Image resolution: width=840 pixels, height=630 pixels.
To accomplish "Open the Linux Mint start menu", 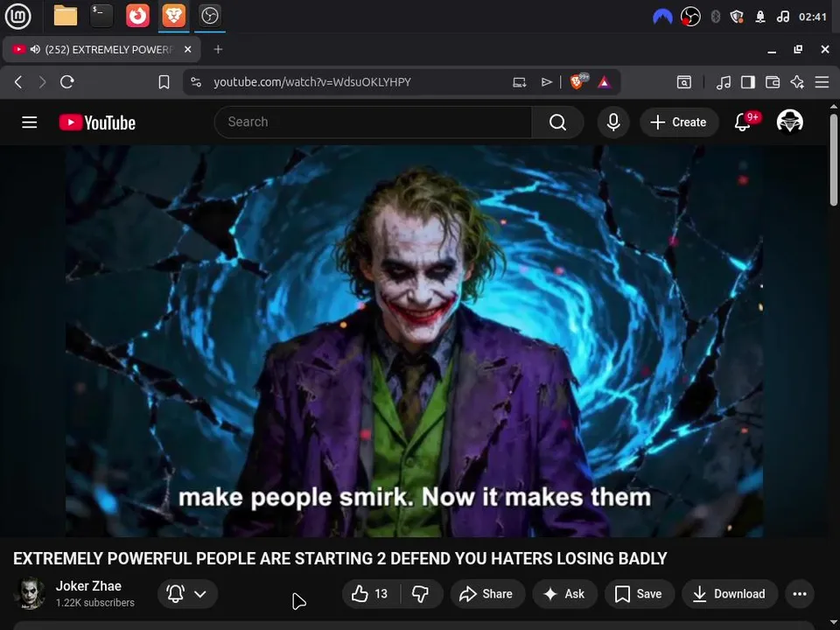I will (17, 16).
